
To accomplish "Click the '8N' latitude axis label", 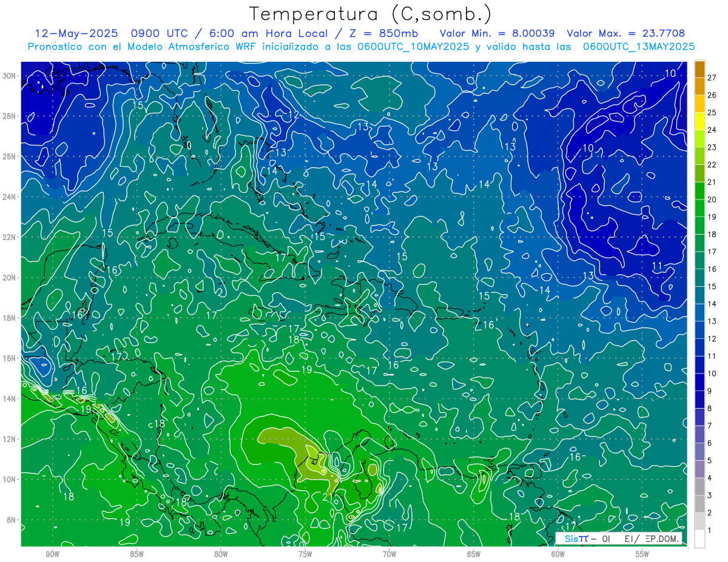I will pos(12,520).
